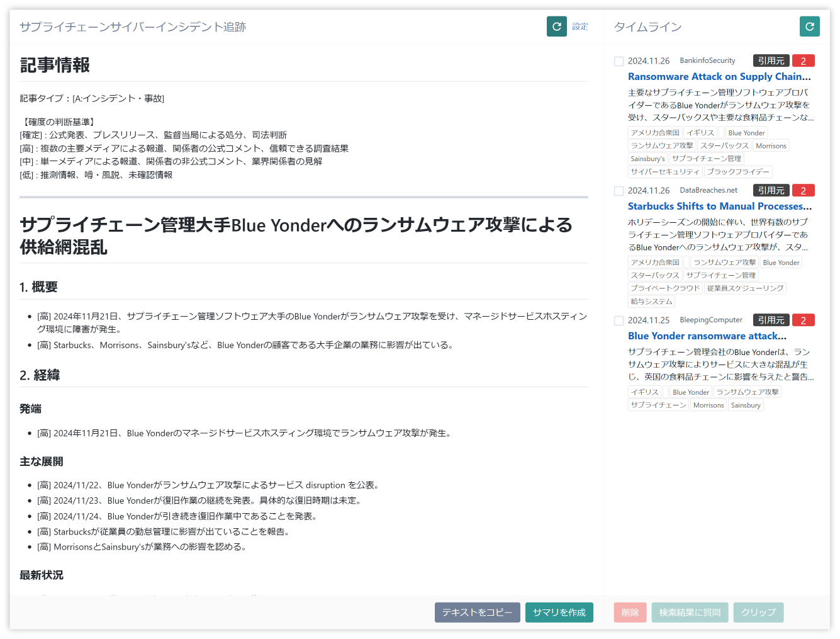Click the 最新状況 subheading
Image resolution: width=840 pixels, height=639 pixels.
42,575
